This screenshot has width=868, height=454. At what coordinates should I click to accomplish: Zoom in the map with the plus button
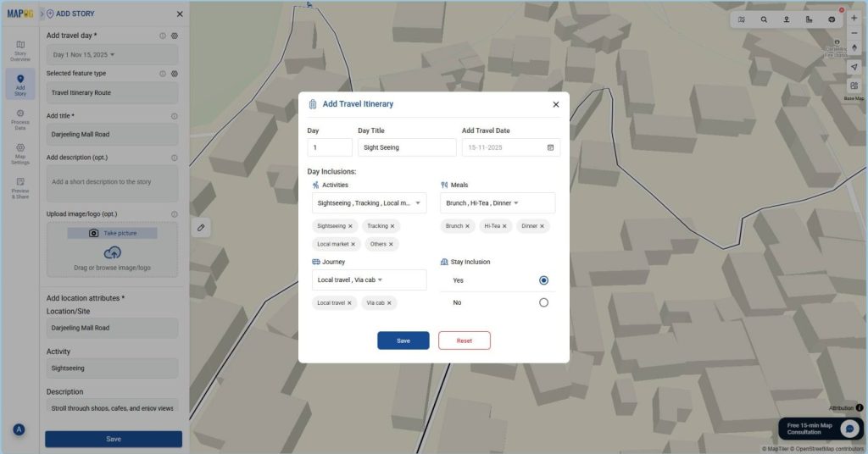click(x=854, y=18)
